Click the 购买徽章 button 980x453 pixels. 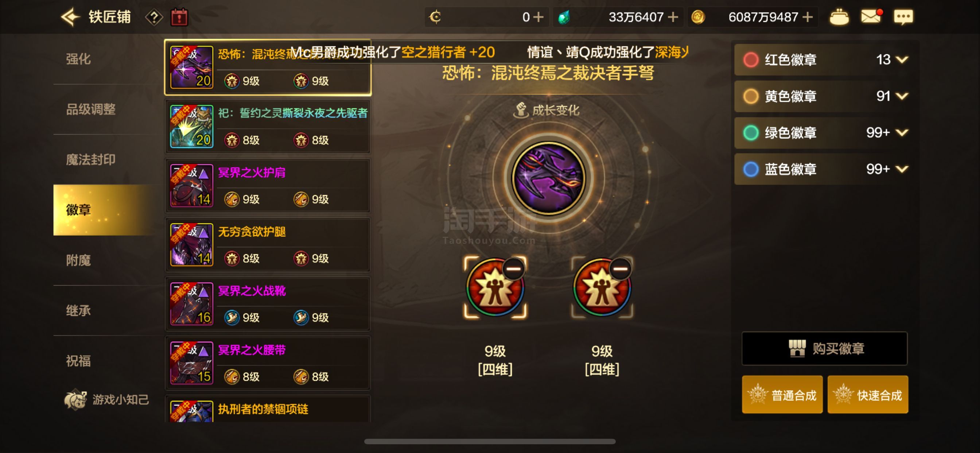tap(824, 348)
